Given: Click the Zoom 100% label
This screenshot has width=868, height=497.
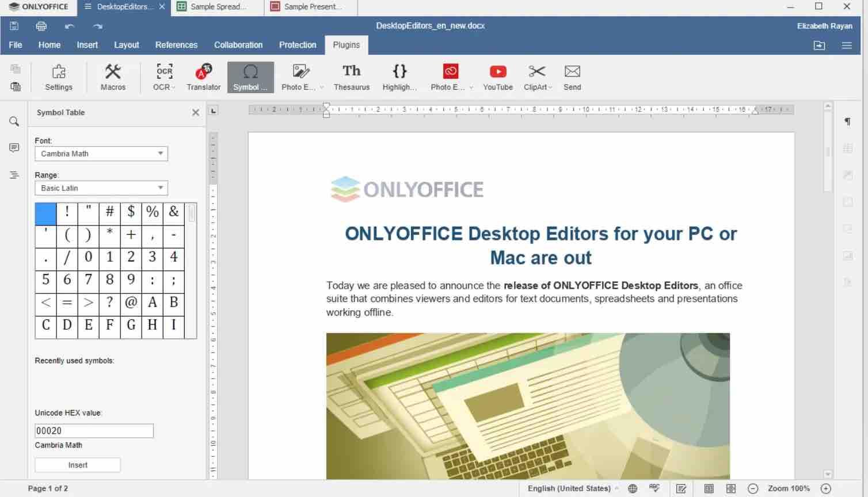Looking at the screenshot, I should pos(789,488).
